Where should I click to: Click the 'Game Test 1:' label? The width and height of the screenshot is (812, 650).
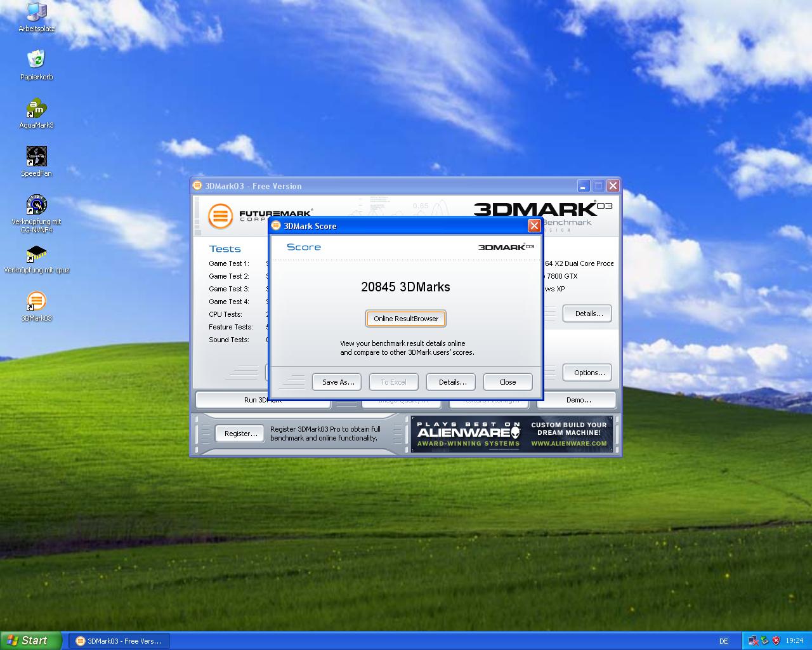229,263
